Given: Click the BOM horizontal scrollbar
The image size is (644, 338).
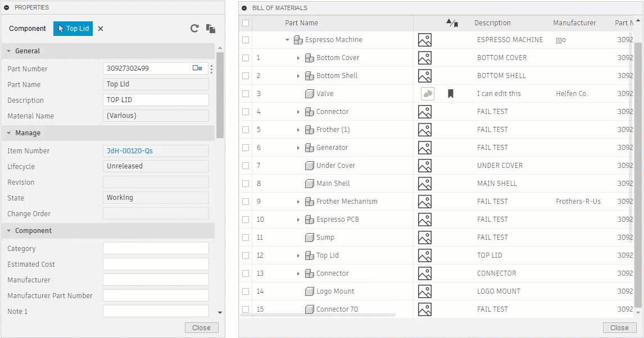Looking at the screenshot, I should [x=318, y=315].
